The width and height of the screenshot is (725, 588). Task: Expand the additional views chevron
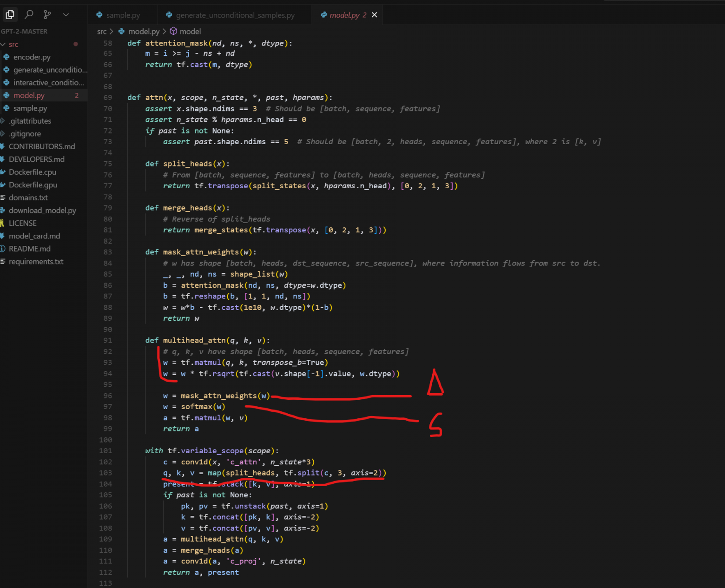point(66,15)
